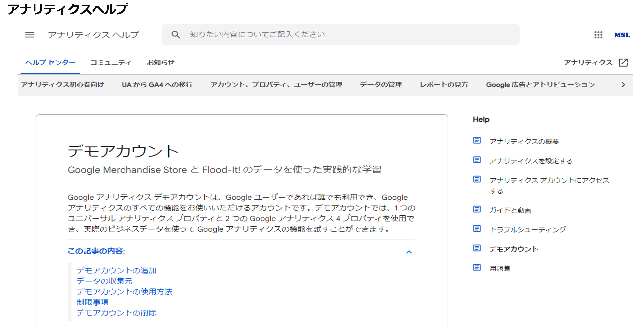Click article icon next to デモアカウント in sidebar

[x=477, y=248]
